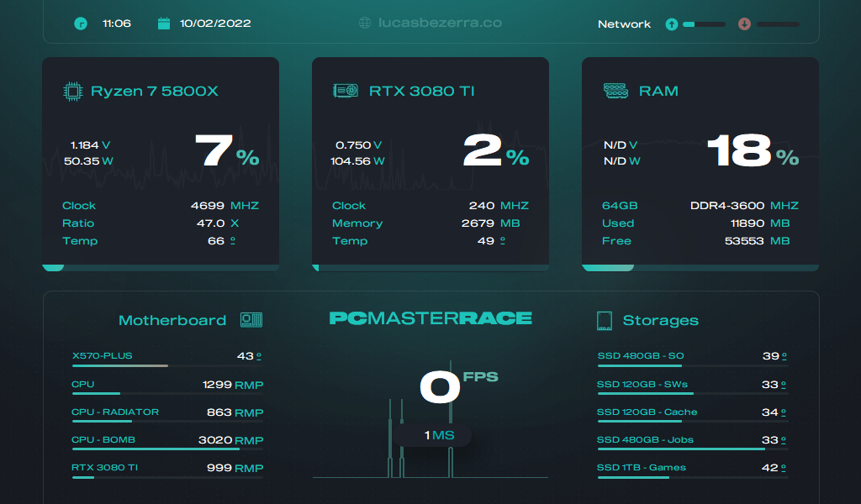Click the CPU - BOMB fan speed bar
This screenshot has height=504, width=861.
coord(167,449)
